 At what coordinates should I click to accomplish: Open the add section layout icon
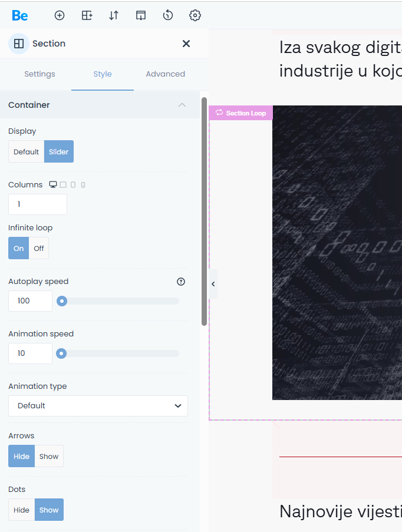87,15
